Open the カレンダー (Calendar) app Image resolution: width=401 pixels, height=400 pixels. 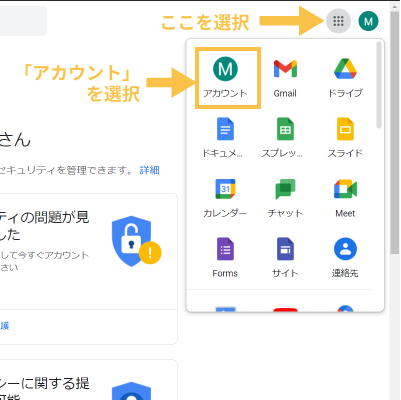[x=225, y=198]
